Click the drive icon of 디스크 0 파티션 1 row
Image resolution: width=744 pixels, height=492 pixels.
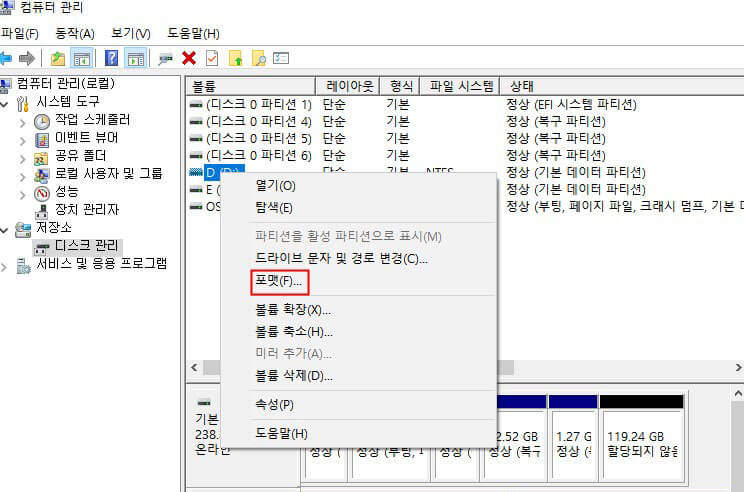[196, 104]
